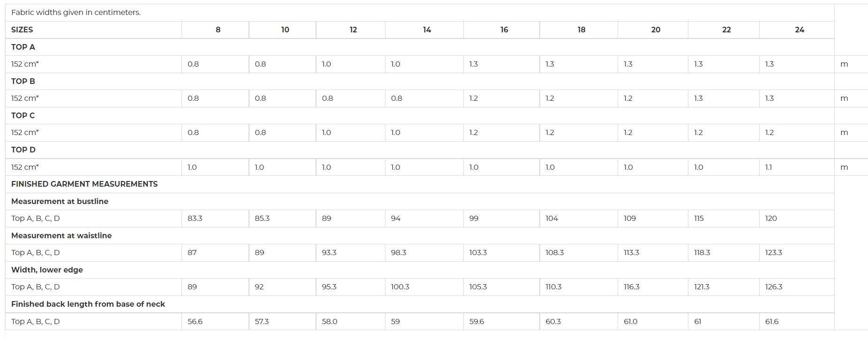The image size is (868, 340).
Task: Click the TOP A section heading
Action: [23, 47]
